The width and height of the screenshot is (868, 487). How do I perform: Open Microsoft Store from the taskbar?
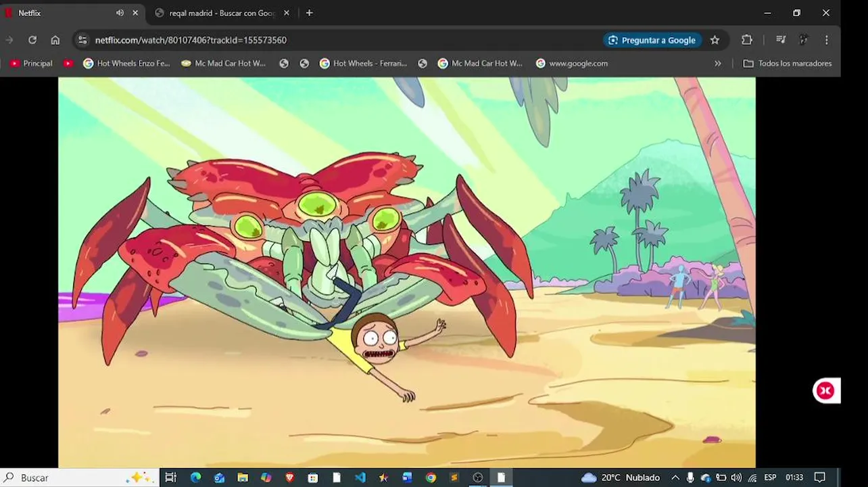point(313,478)
